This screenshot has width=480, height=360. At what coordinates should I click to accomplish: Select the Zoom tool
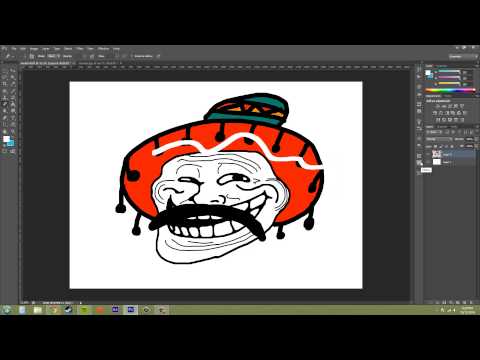pos(13,131)
